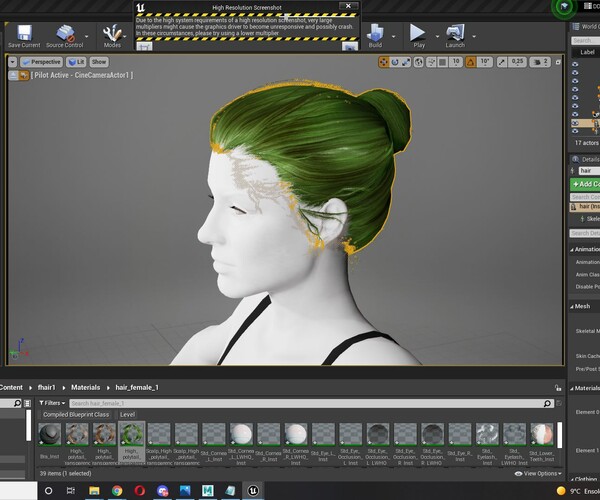This screenshot has height=500, width=600.
Task: Click Search hair_female_1 field
Action: tap(311, 403)
